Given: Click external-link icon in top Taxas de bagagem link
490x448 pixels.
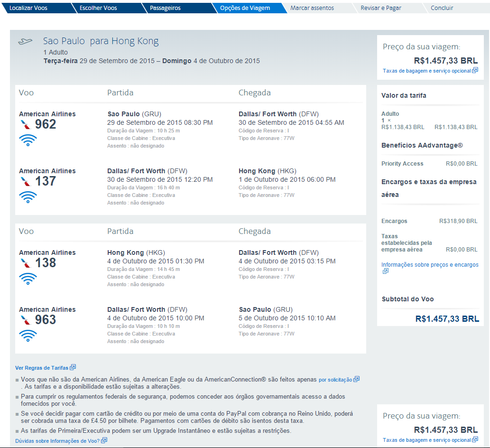Looking at the screenshot, I should point(475,70).
